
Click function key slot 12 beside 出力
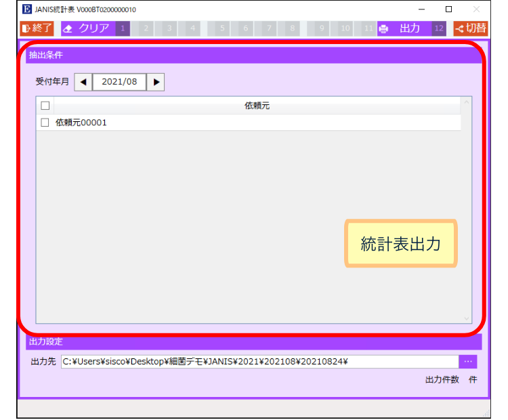pyautogui.click(x=439, y=28)
